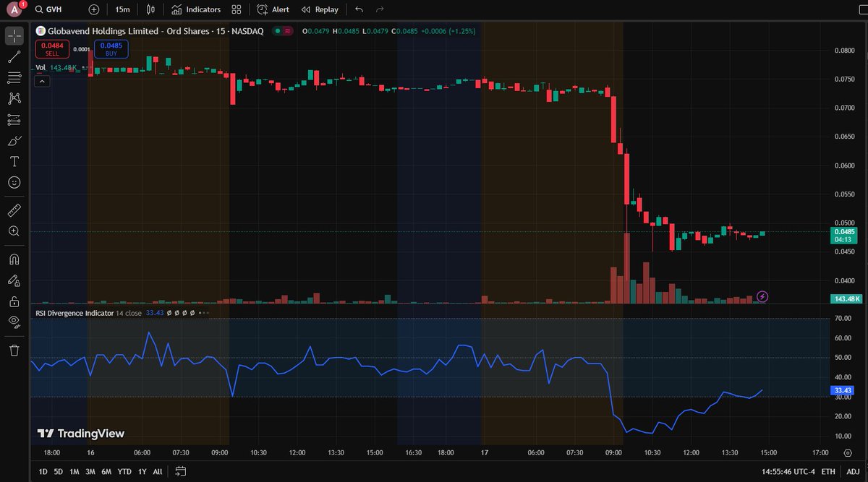Click the zoom in magnifier tool
The image size is (868, 482).
coord(14,231)
